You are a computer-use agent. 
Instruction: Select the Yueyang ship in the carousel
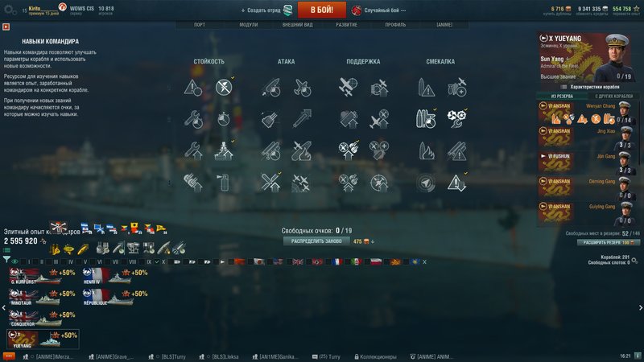coord(43,339)
